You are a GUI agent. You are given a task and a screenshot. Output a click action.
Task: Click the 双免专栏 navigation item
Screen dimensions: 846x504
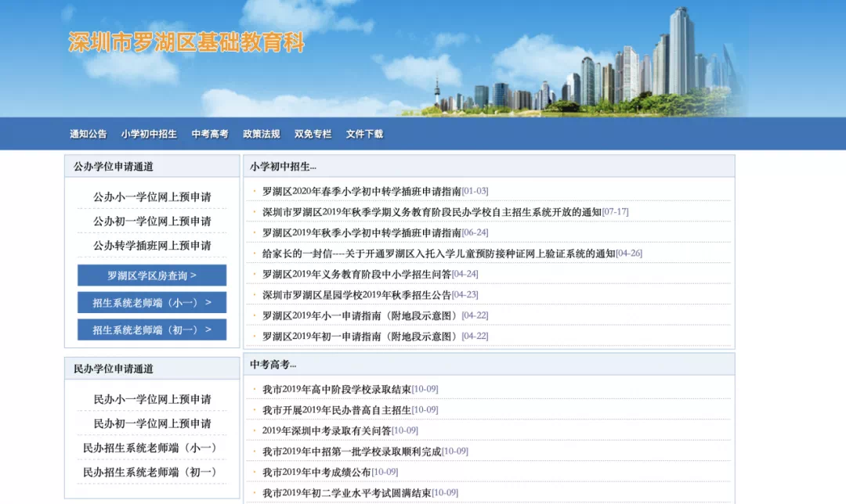click(x=313, y=134)
